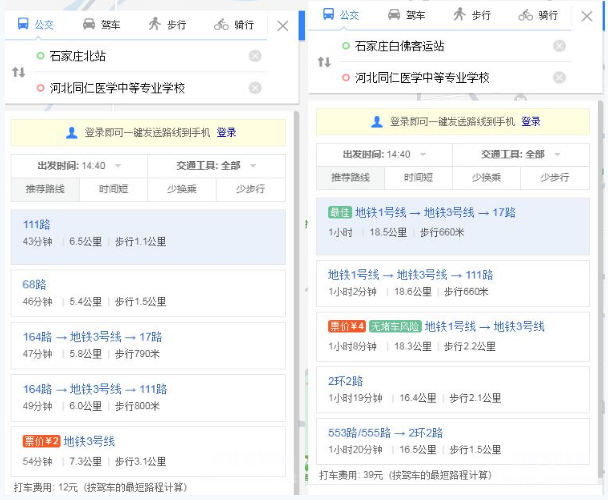Close the left route panel
608x500 pixels.
[283, 26]
